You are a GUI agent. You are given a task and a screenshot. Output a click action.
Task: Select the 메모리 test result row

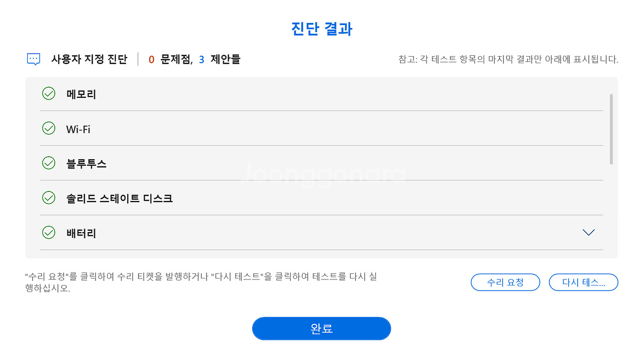click(x=81, y=94)
